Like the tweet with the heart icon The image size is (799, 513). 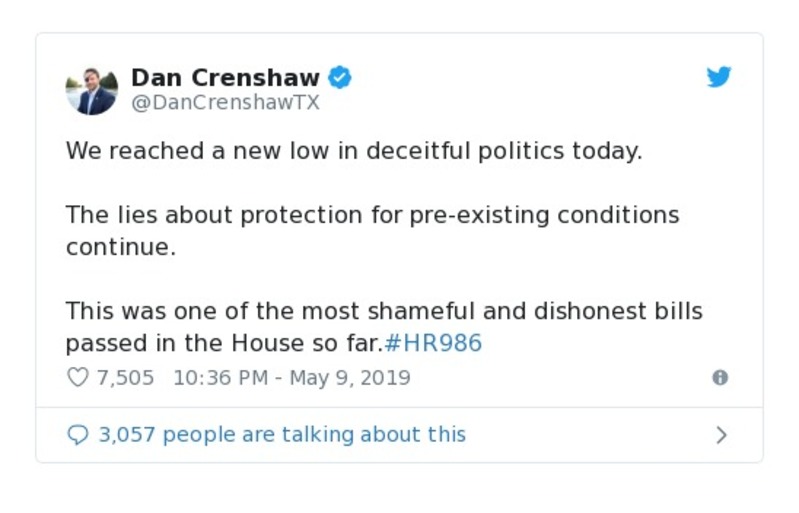[77, 378]
